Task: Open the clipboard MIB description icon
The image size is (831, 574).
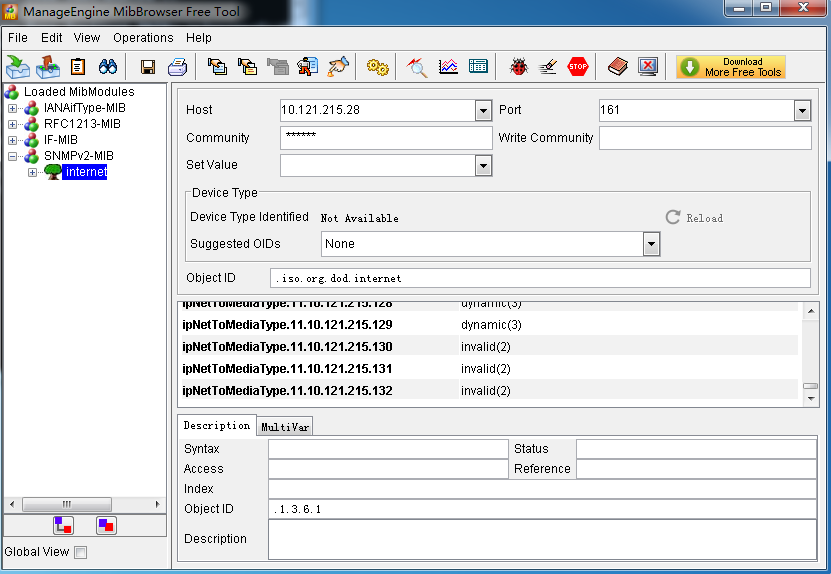Action: (x=78, y=67)
